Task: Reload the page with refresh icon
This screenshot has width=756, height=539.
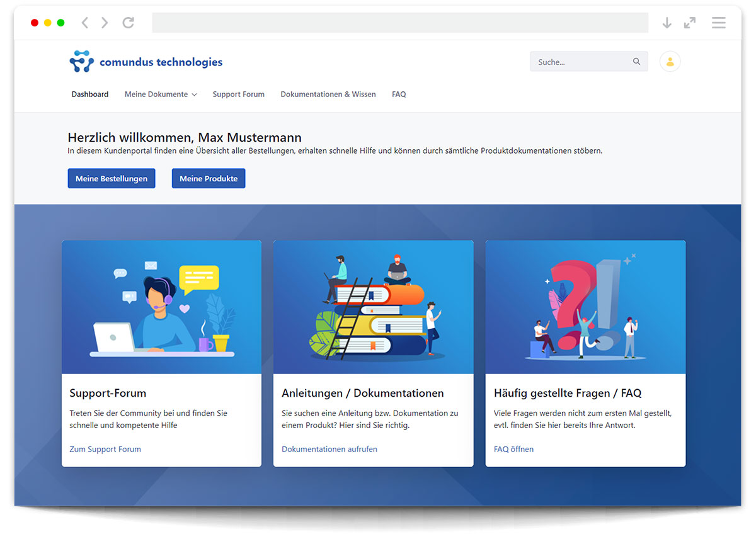Action: (x=128, y=23)
